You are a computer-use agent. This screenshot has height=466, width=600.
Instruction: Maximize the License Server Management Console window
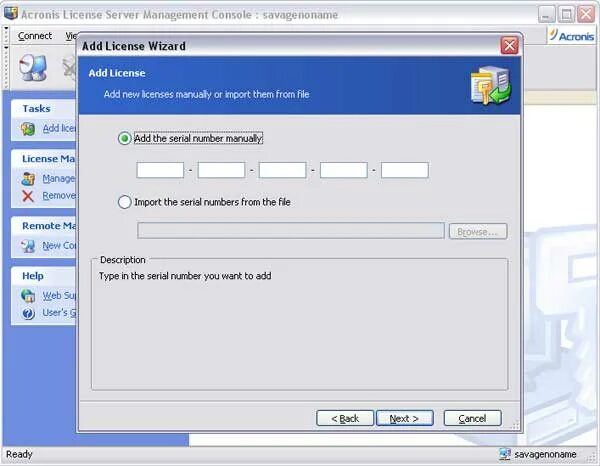click(566, 15)
